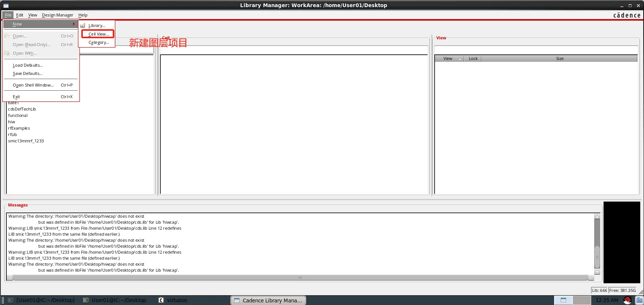Click the Red Hat tray icon
The height and width of the screenshot is (305, 644).
pos(627,300)
